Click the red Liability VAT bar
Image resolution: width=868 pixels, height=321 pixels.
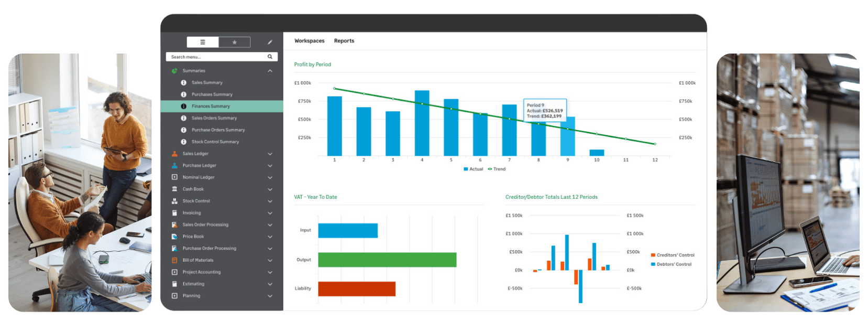[x=357, y=289]
